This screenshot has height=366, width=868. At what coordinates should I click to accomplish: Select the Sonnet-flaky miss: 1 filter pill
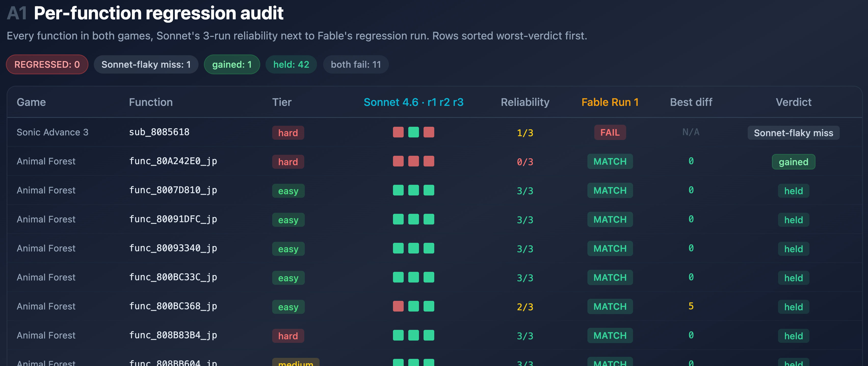click(146, 64)
